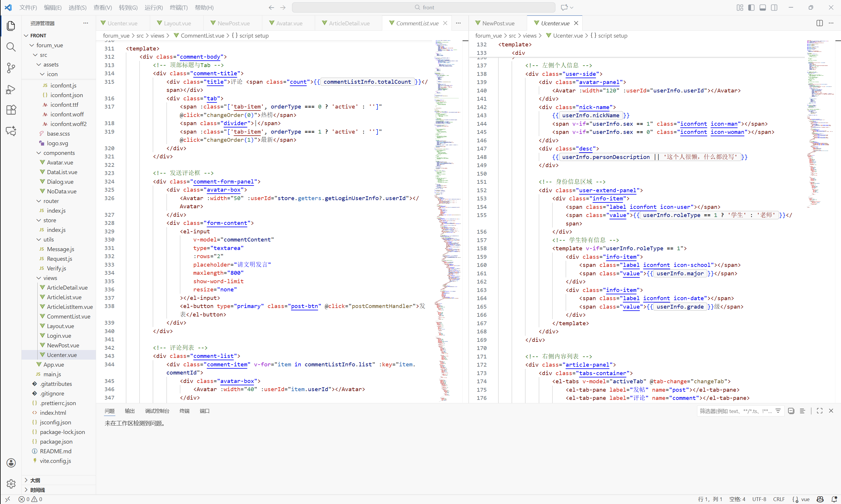841x504 pixels.
Task: Open the Source Control view
Action: 11,68
